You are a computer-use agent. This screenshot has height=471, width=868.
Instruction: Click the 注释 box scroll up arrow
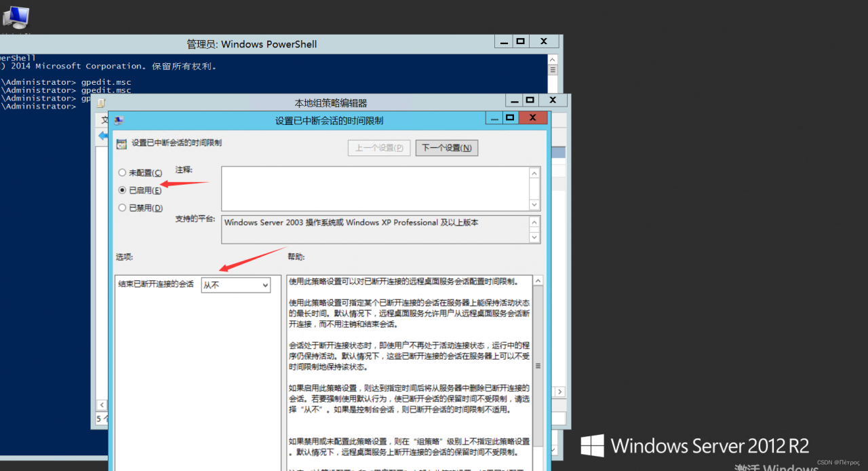coord(534,173)
